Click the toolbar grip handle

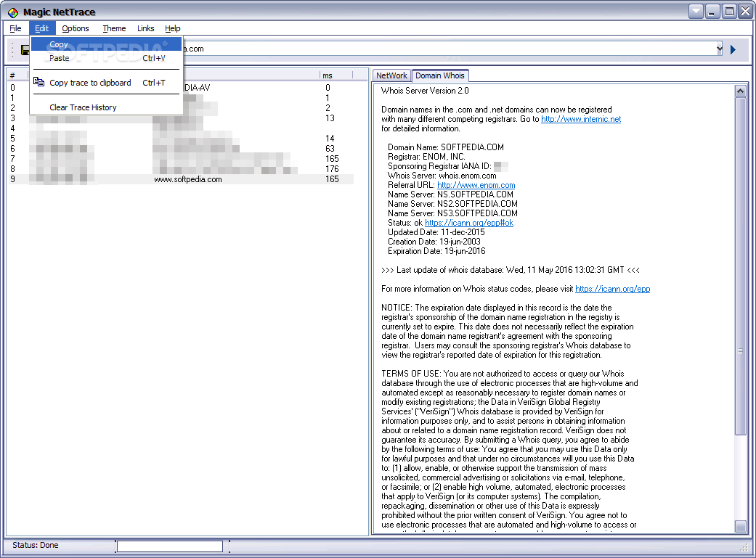pos(12,49)
